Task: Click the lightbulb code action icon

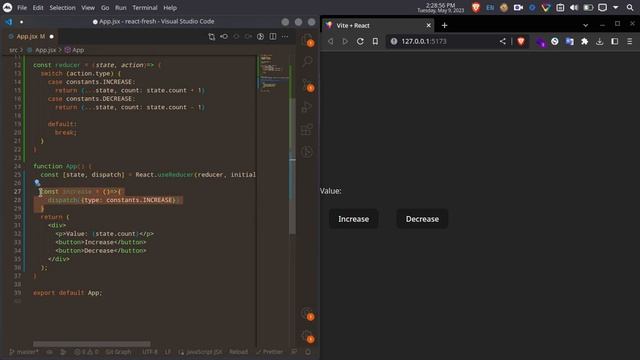Action: click(37, 183)
